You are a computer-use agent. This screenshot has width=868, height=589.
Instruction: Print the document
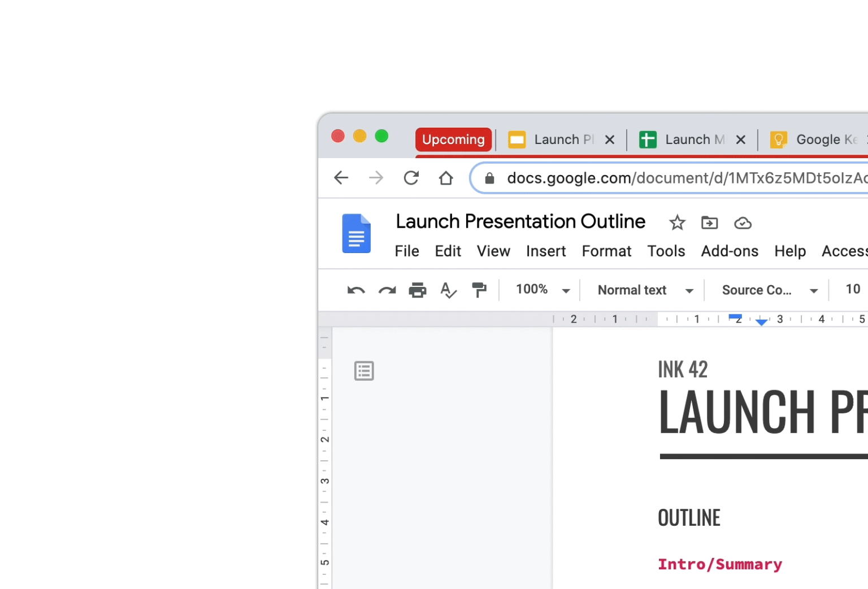pyautogui.click(x=418, y=290)
